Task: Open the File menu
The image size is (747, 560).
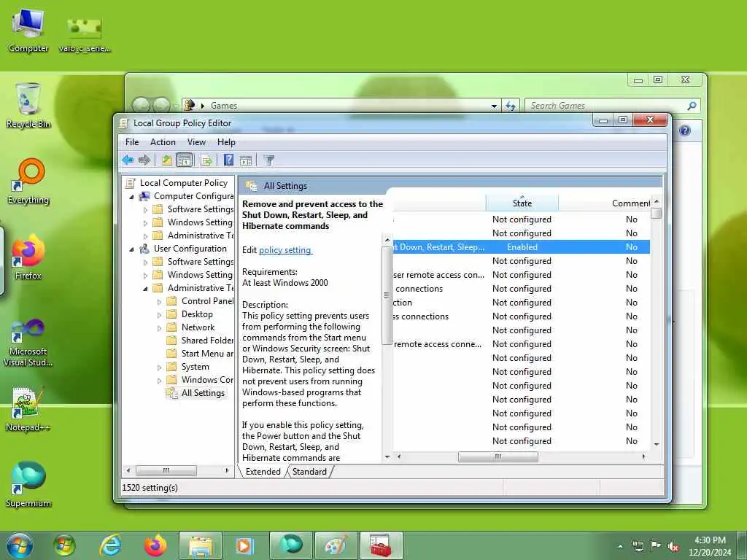Action: [x=132, y=142]
